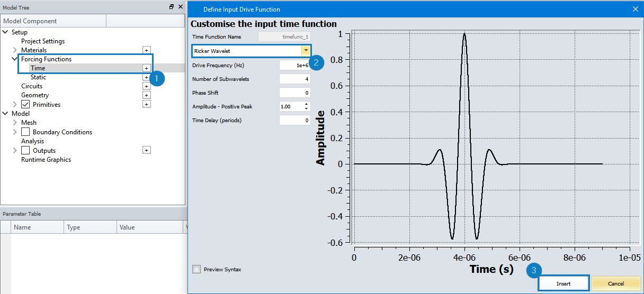Image resolution: width=644 pixels, height=294 pixels.
Task: Select Runtime Graphics tree item
Action: click(46, 160)
